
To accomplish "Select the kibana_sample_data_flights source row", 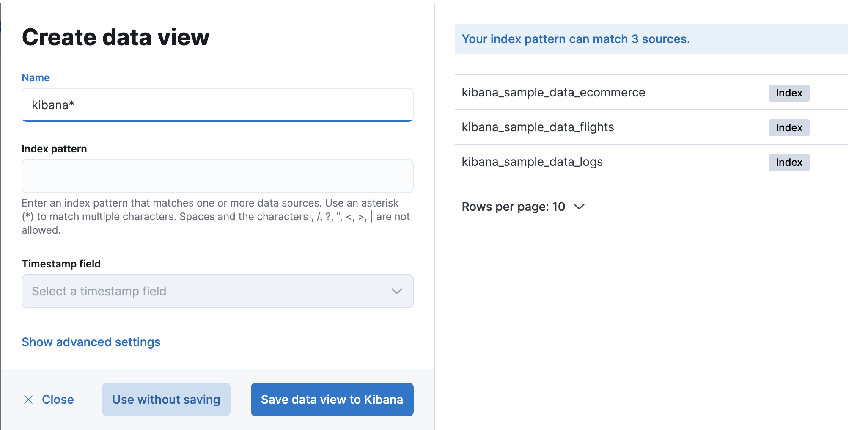I will point(538,127).
